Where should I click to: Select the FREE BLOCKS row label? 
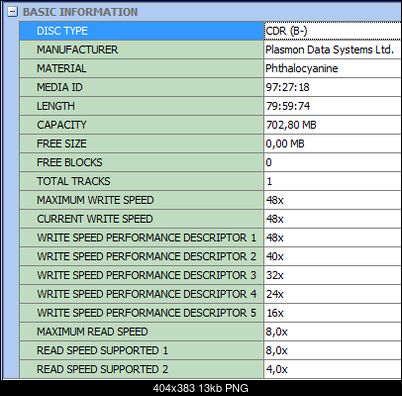pyautogui.click(x=70, y=162)
